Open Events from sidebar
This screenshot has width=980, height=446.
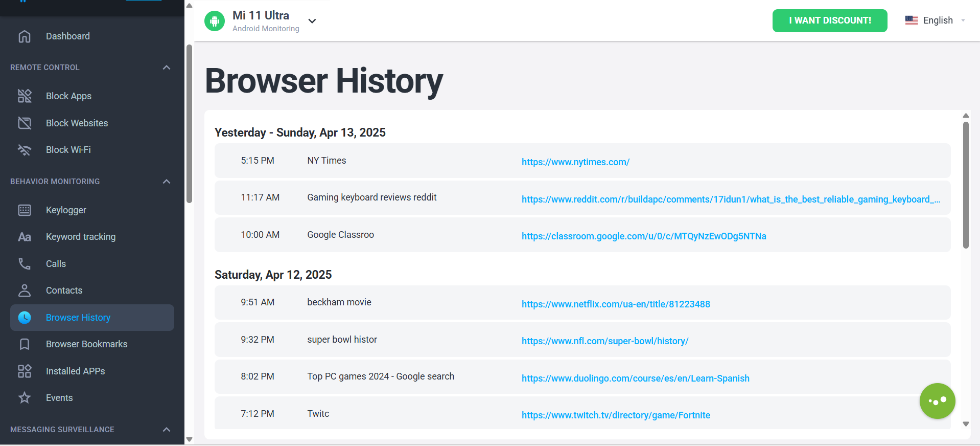(x=59, y=398)
